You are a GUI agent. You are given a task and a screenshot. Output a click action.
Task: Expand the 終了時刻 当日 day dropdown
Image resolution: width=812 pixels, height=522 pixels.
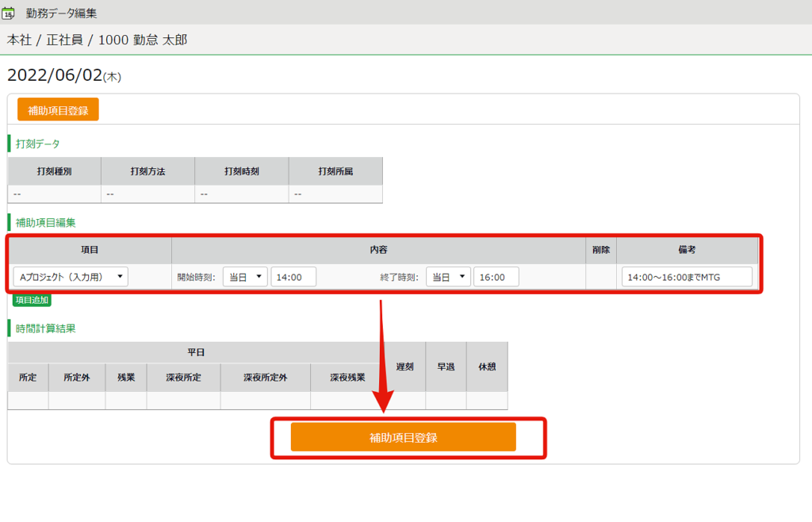[448, 276]
